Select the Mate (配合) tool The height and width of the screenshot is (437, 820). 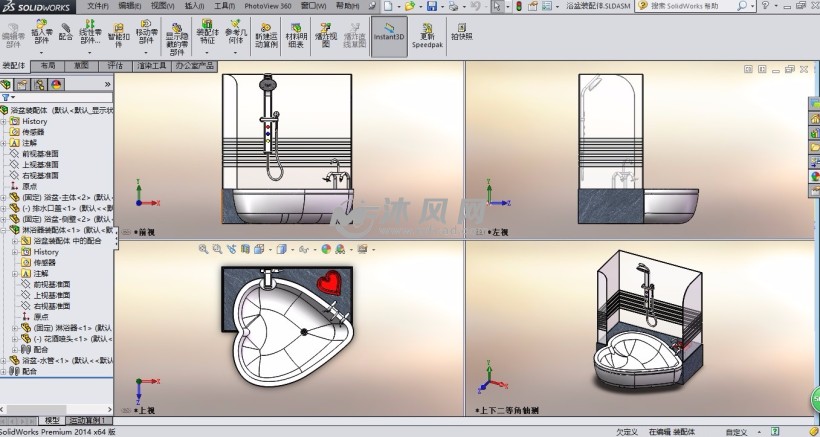point(66,32)
